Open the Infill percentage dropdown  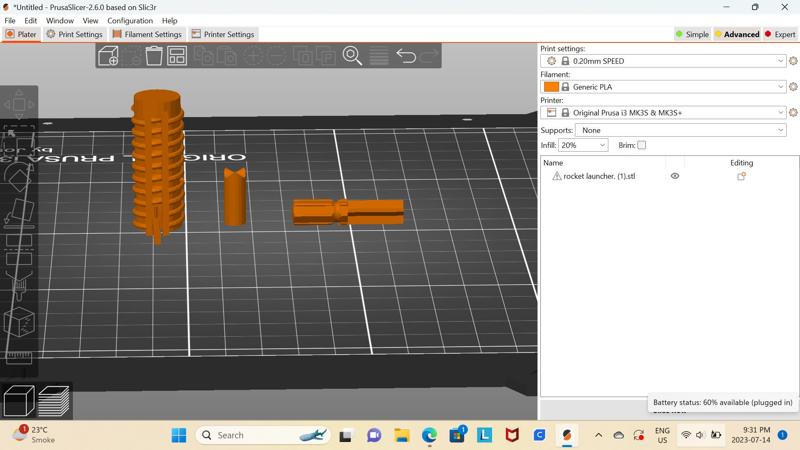tap(583, 145)
